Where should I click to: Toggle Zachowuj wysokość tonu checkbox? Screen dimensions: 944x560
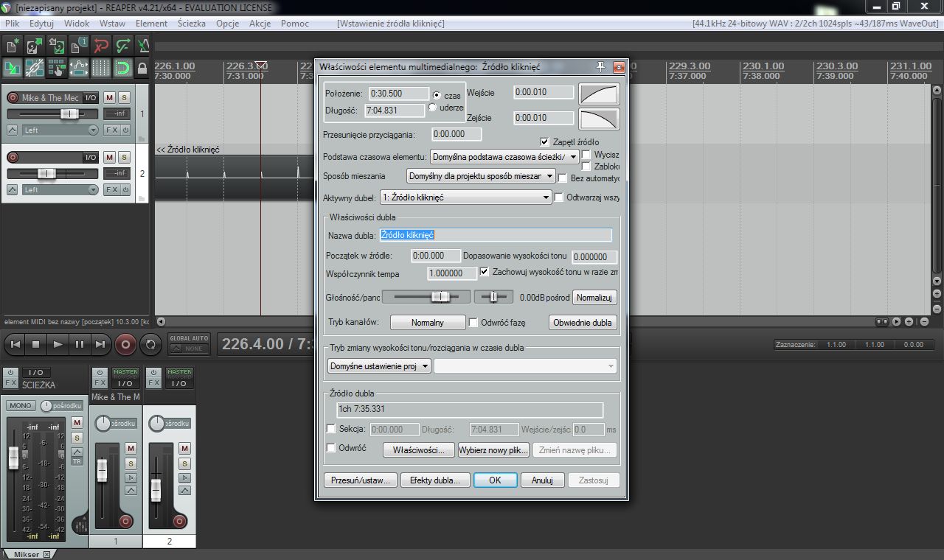484,272
